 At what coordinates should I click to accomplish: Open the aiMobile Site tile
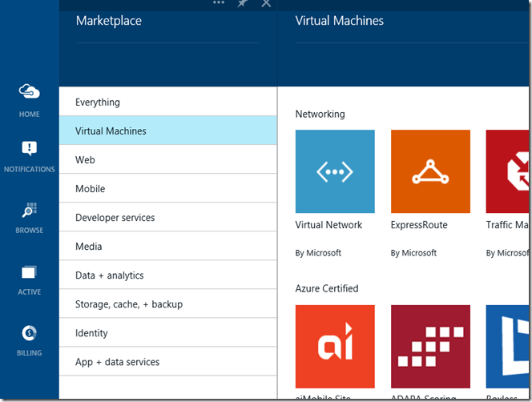(335, 346)
